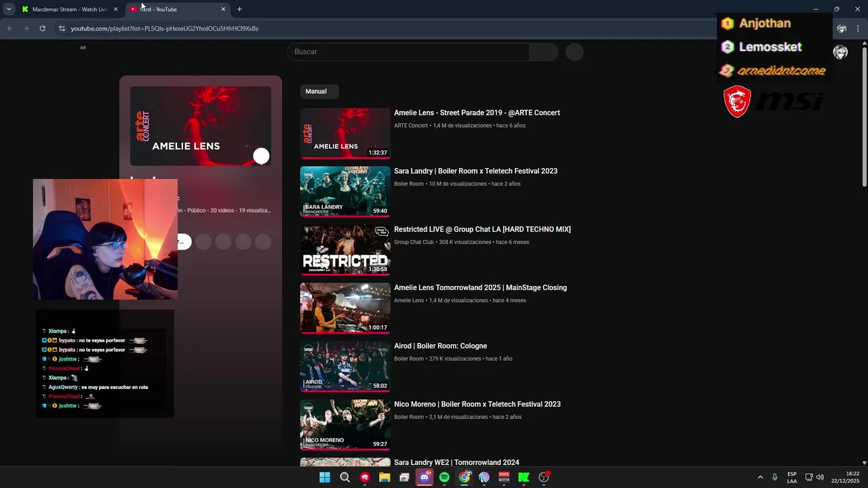Screen dimensions: 868x488
Task: View site information icon in address bar
Action: 62,28
